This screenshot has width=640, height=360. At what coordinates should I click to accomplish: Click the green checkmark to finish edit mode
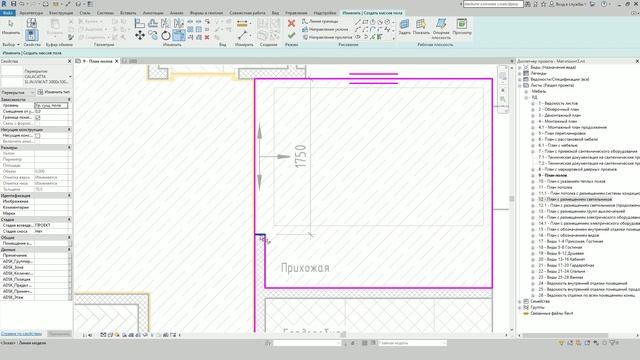[x=291, y=36]
